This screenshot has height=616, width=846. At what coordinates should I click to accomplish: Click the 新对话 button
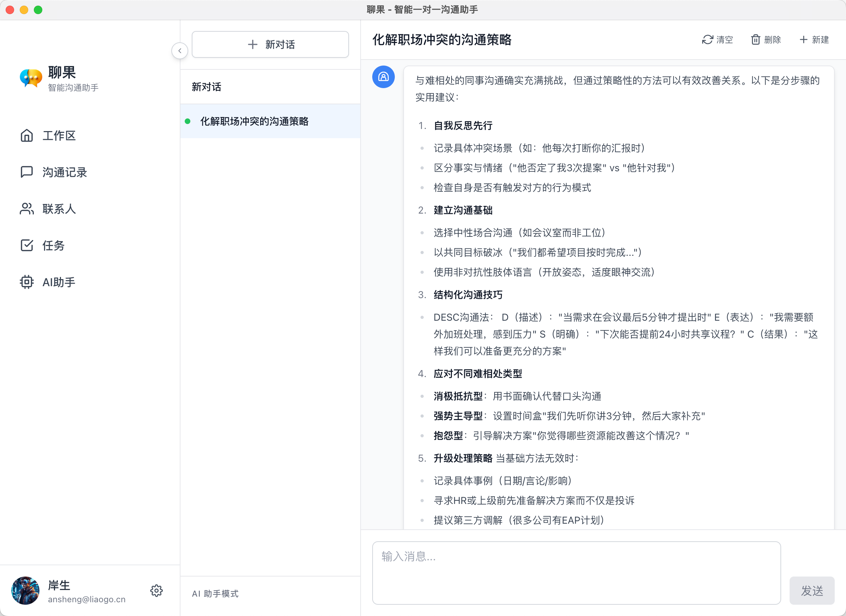pos(270,44)
